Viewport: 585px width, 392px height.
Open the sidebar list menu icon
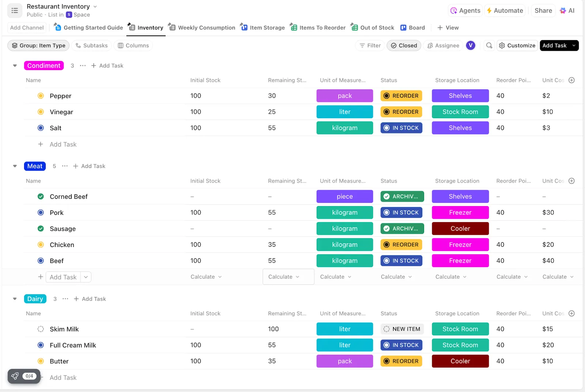pyautogui.click(x=15, y=11)
